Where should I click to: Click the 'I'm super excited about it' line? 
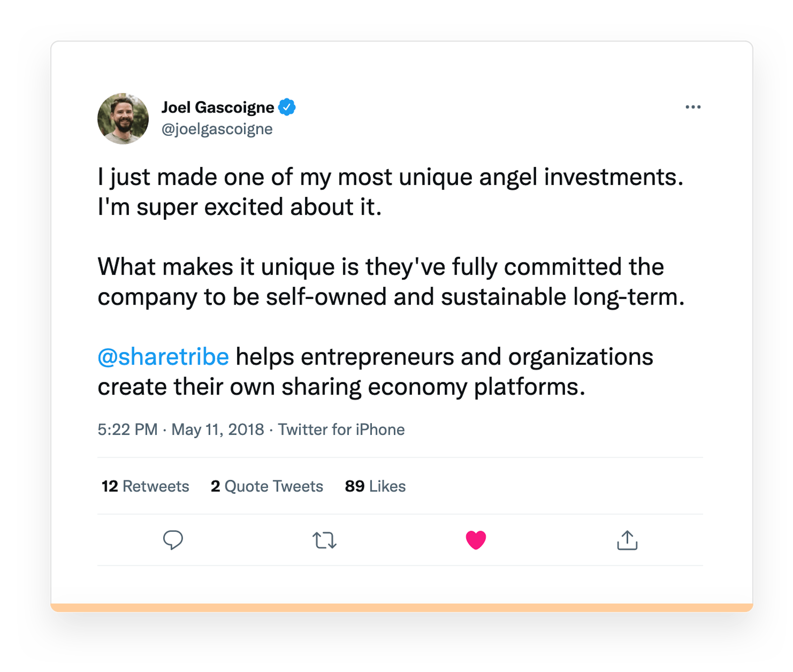[x=240, y=207]
